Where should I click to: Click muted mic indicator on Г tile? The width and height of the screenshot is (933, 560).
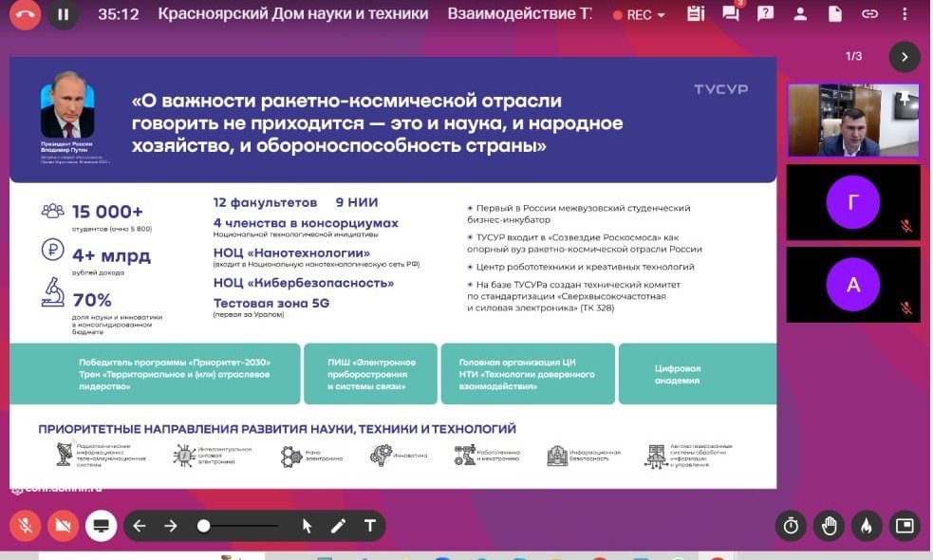tap(905, 226)
